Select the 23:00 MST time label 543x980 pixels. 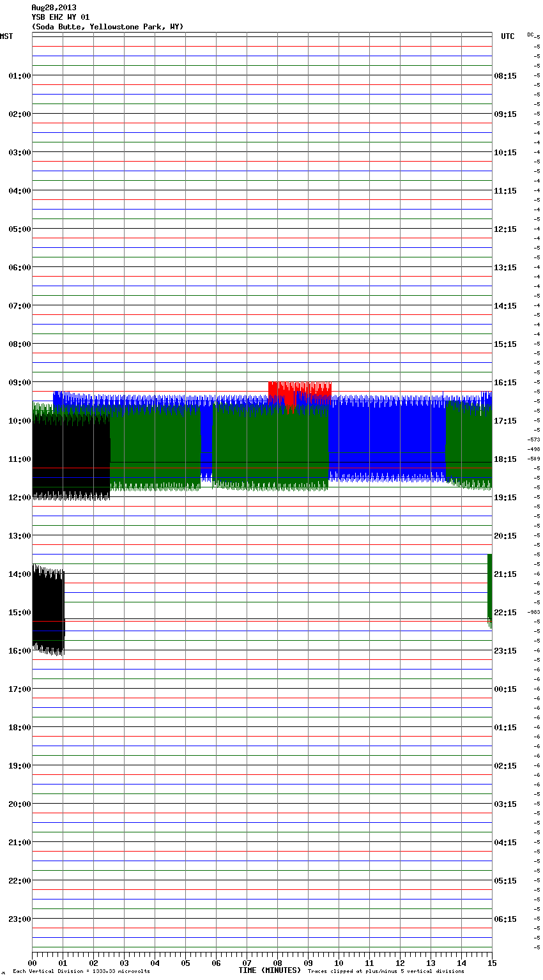(x=19, y=919)
